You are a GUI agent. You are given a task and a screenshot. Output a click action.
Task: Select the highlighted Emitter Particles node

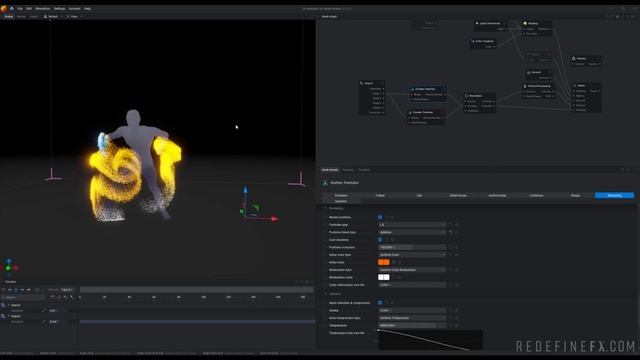pyautogui.click(x=427, y=94)
